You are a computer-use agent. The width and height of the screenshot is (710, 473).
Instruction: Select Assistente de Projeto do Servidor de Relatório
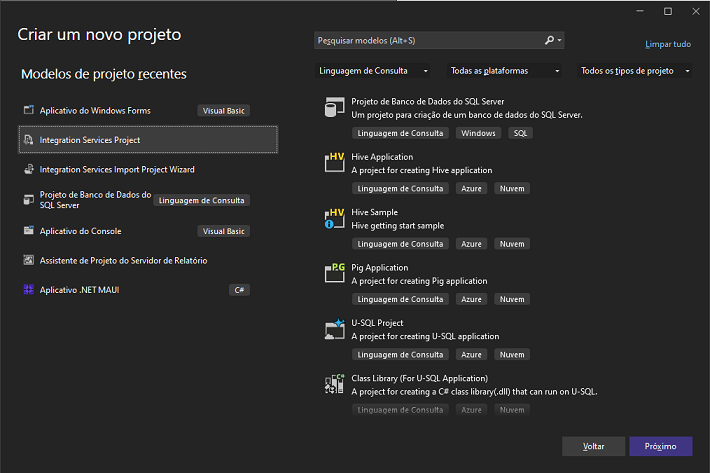(x=148, y=260)
